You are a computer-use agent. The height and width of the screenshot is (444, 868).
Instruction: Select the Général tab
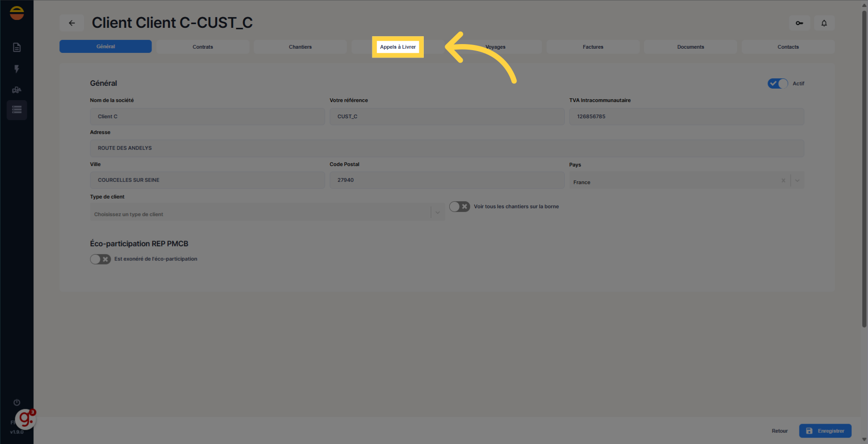(x=106, y=46)
